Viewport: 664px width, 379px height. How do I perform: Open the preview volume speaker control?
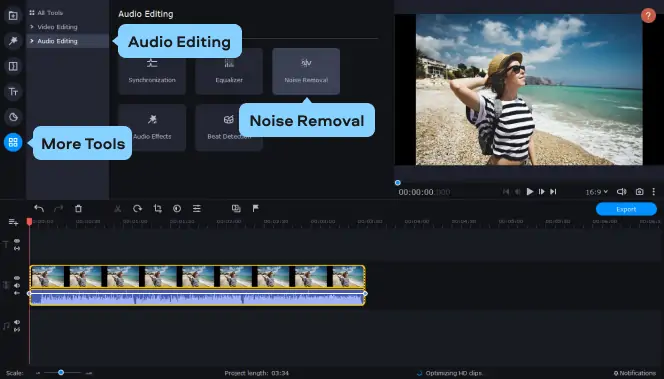[x=622, y=192]
